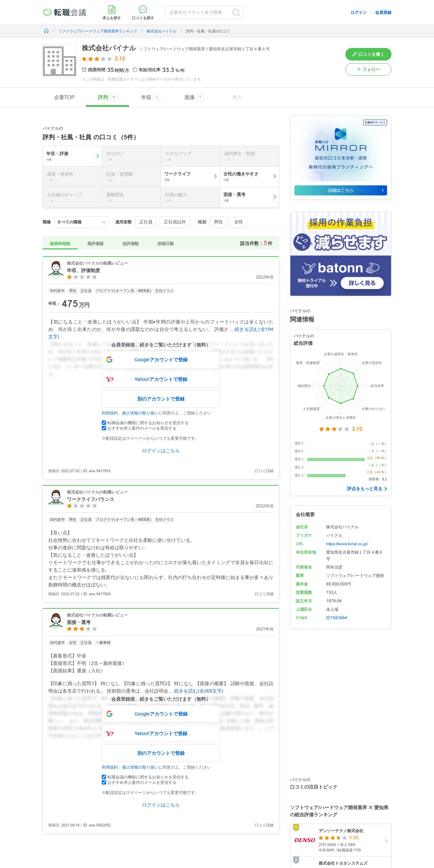Click Yahoo!アカウントで登録 in 面接・選考 review
This screenshot has height=868, width=434.
(x=161, y=733)
